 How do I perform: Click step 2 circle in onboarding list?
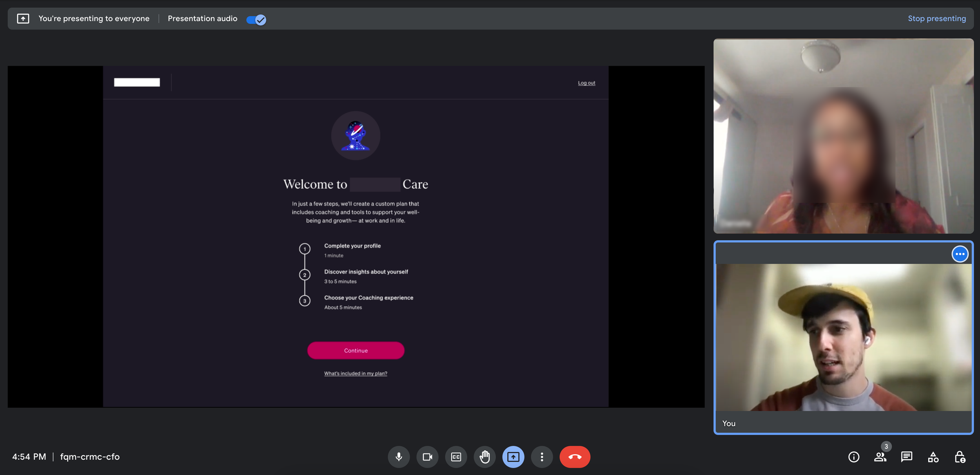pyautogui.click(x=305, y=275)
